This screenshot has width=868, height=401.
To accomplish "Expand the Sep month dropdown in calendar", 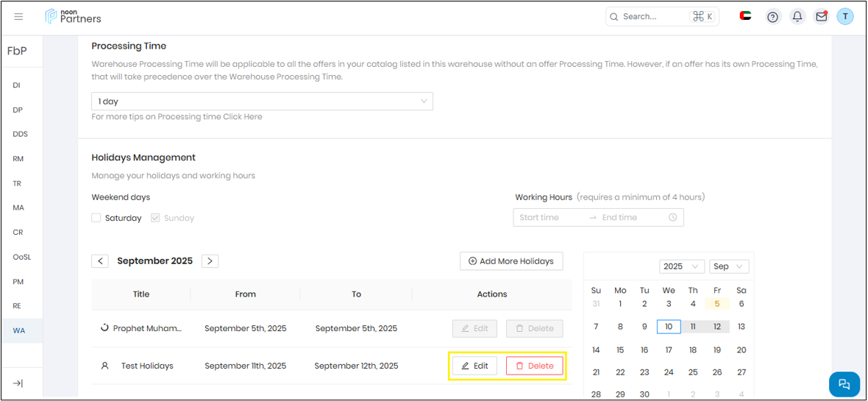I will tap(729, 266).
